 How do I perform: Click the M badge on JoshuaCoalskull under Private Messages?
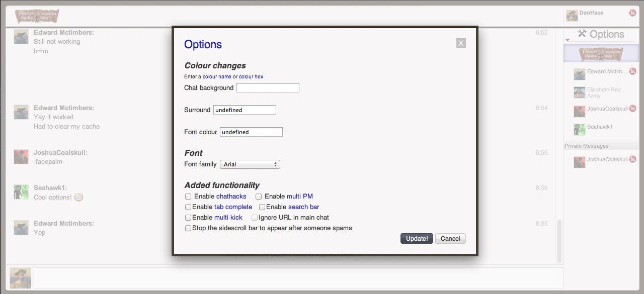click(x=632, y=158)
